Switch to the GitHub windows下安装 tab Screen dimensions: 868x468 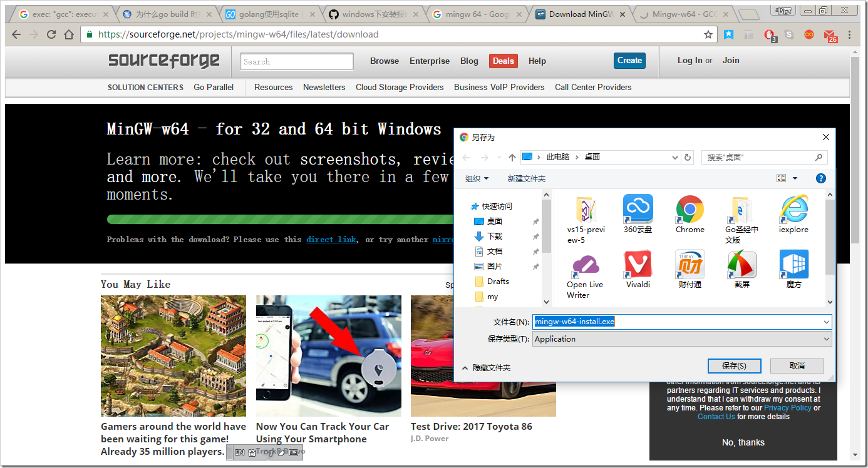pos(373,14)
